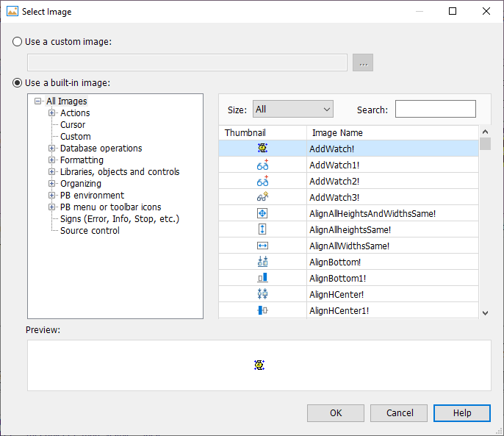Click the OK button
Screen dimensions: 504x436
point(336,412)
